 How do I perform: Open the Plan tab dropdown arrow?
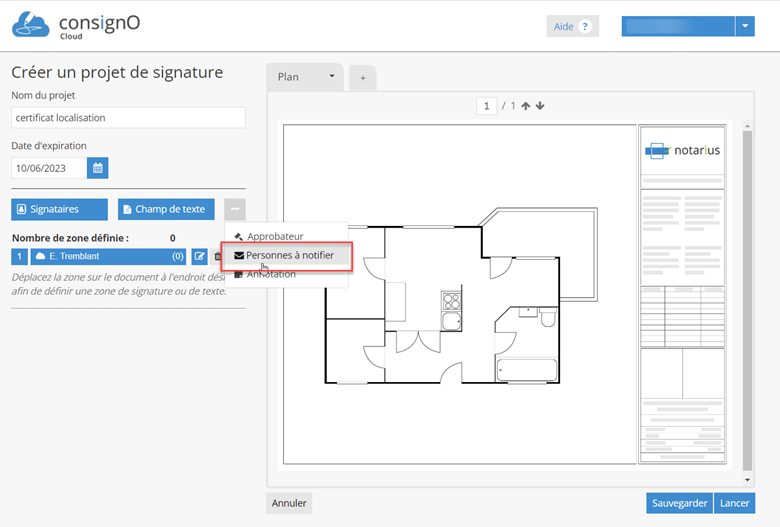click(x=331, y=77)
